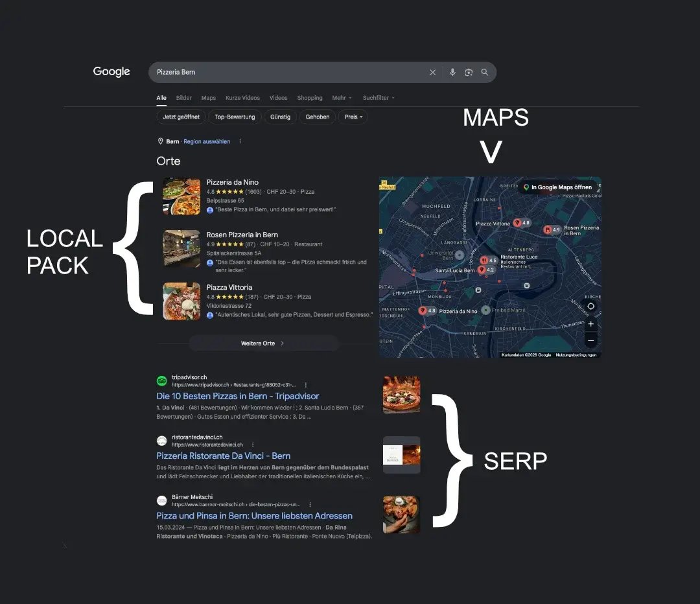Click the Weitere Orte button
Screen dimensions: 700x604
coord(264,343)
